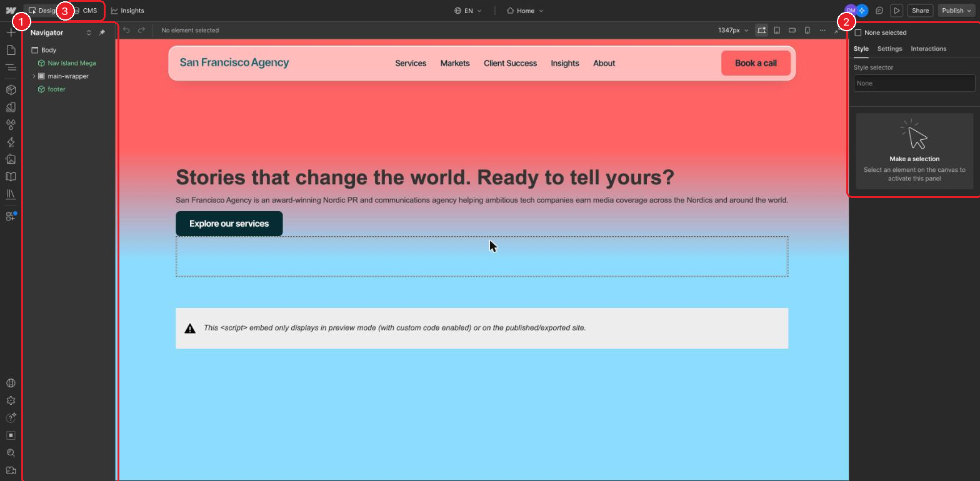Click the Services nav link
Viewport: 980px width, 481px height.
point(411,63)
